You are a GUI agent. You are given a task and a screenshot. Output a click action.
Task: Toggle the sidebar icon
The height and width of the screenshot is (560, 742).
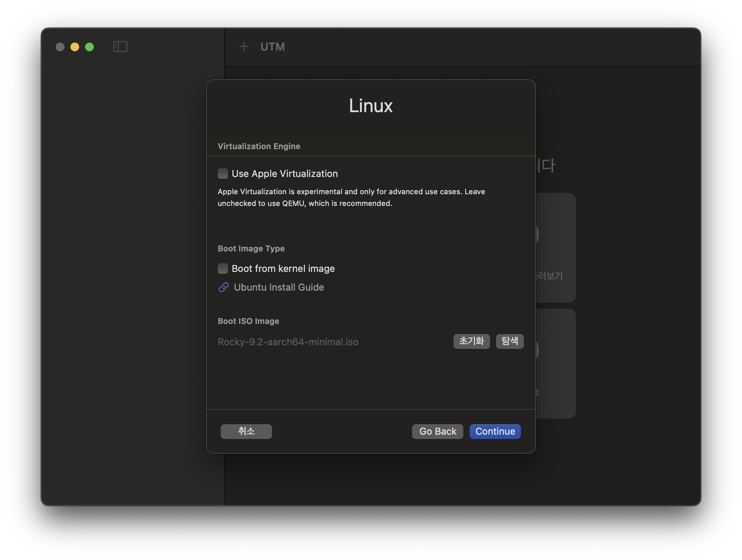120,47
